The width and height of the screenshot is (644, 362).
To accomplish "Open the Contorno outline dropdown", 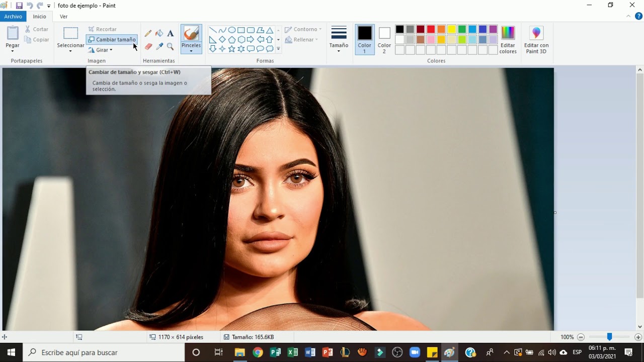I will 303,29.
